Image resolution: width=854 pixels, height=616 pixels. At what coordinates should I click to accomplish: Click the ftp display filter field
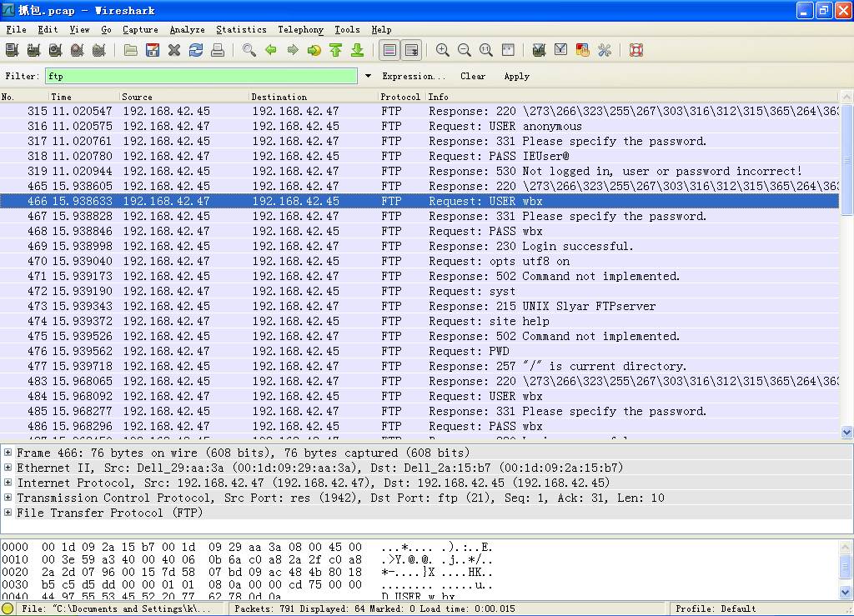(x=201, y=76)
